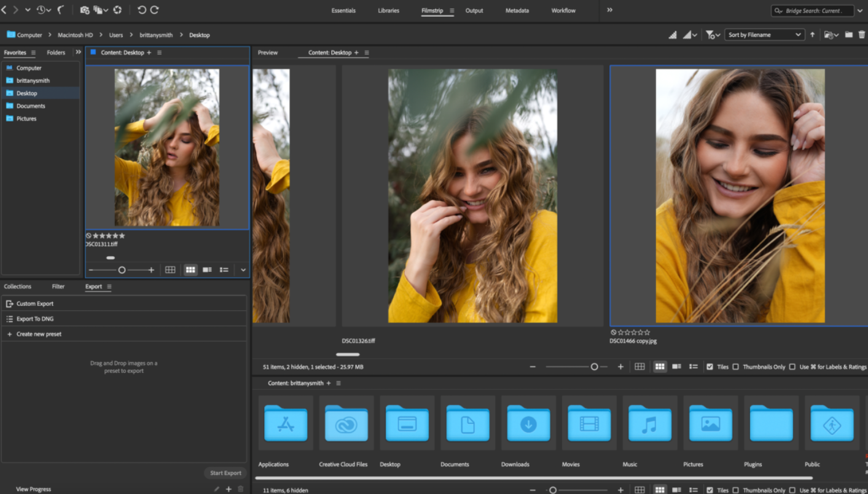Viewport: 868px width, 494px height.
Task: Open the chevron menu in left Content panel toolbar
Action: click(243, 270)
